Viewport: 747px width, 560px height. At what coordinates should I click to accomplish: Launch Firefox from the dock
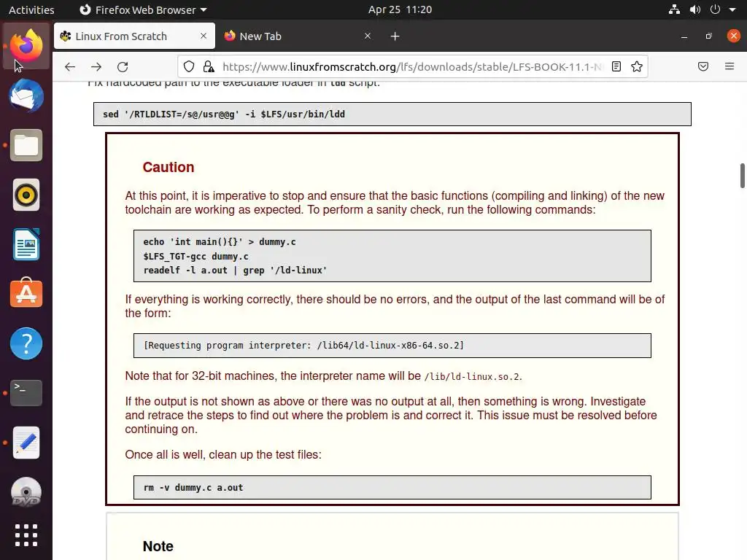click(x=26, y=45)
